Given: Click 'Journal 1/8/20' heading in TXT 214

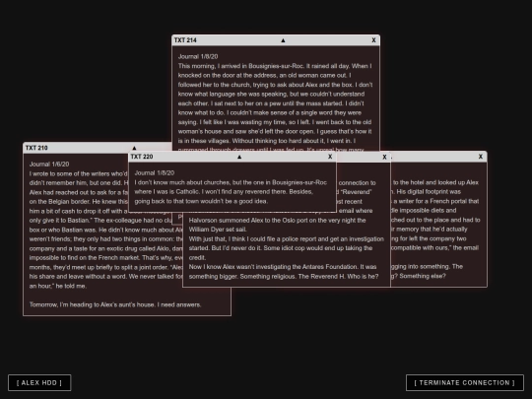Looking at the screenshot, I should coord(198,57).
